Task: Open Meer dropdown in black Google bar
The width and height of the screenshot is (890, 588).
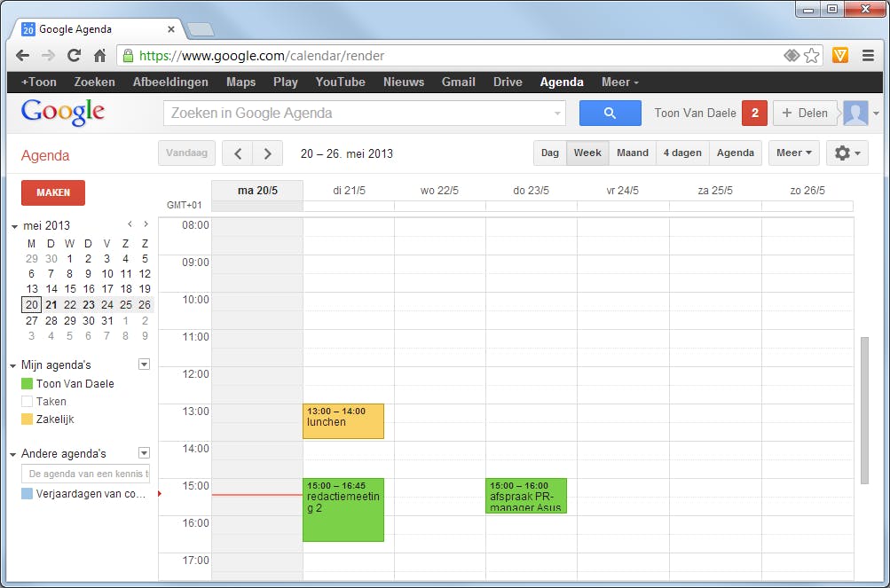Action: coord(620,82)
